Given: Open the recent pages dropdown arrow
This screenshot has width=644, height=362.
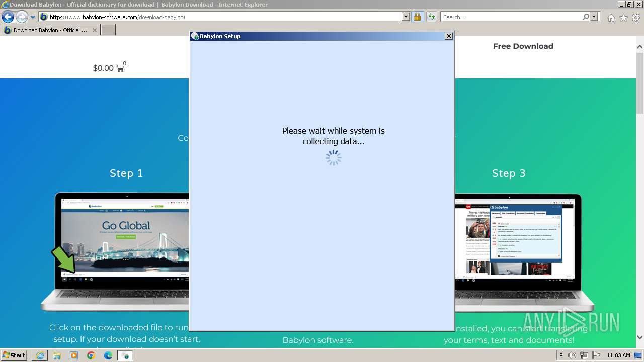Looking at the screenshot, I should coord(33,17).
